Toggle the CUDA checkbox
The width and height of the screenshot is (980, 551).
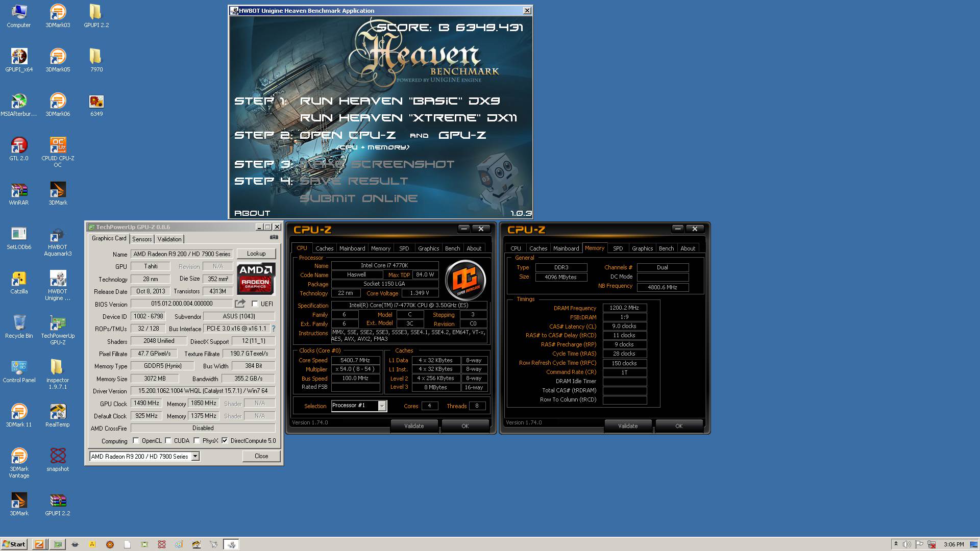pos(168,441)
